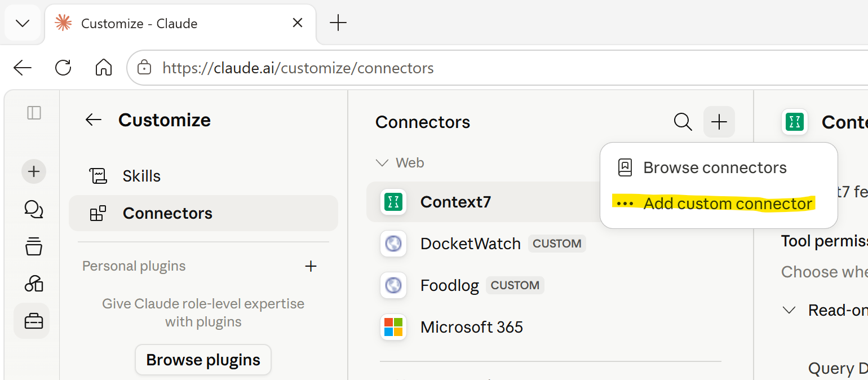Click the Personal plugins label

[134, 266]
